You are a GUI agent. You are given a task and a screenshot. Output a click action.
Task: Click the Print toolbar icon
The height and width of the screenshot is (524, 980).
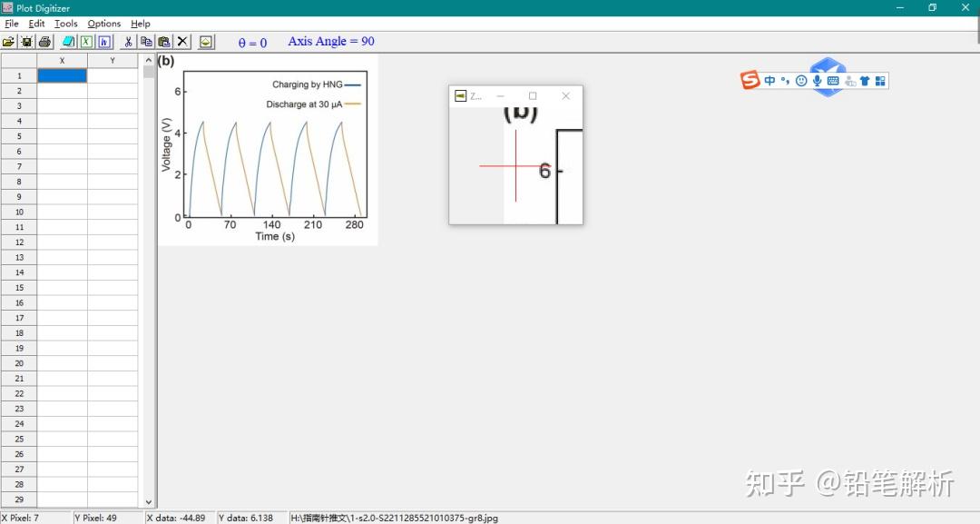click(x=45, y=41)
